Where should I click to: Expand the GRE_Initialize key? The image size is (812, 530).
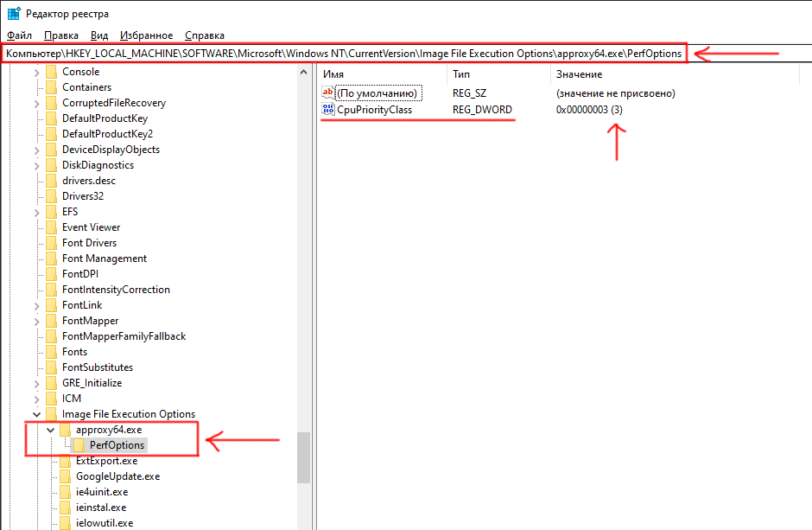click(x=37, y=383)
